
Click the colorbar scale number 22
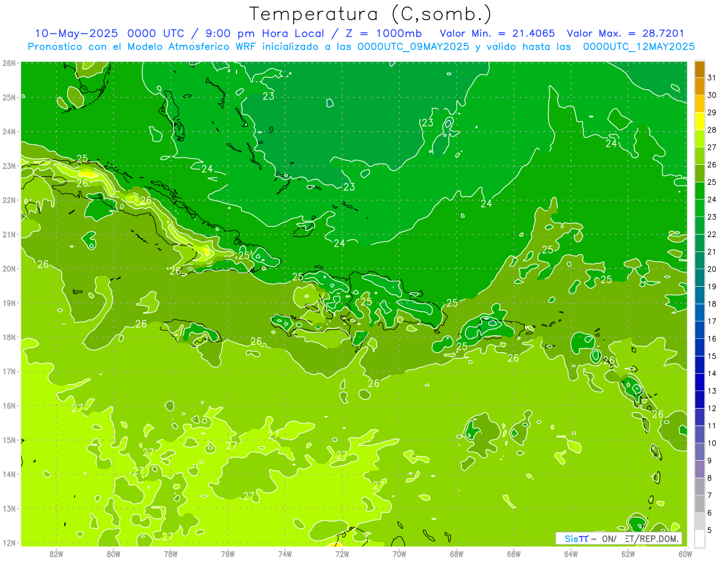pos(712,234)
